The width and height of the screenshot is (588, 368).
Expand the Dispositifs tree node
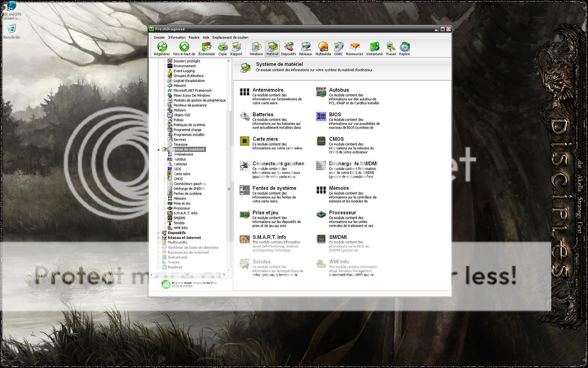(159, 233)
